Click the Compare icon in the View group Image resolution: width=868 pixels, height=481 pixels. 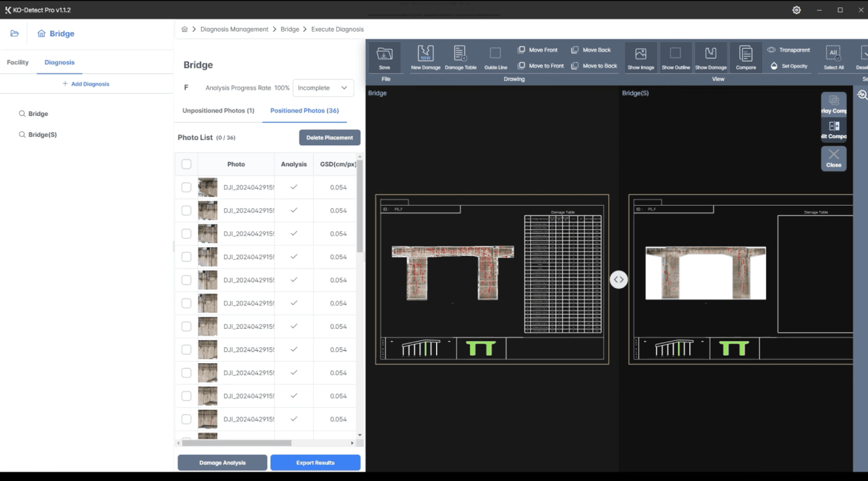(x=745, y=58)
